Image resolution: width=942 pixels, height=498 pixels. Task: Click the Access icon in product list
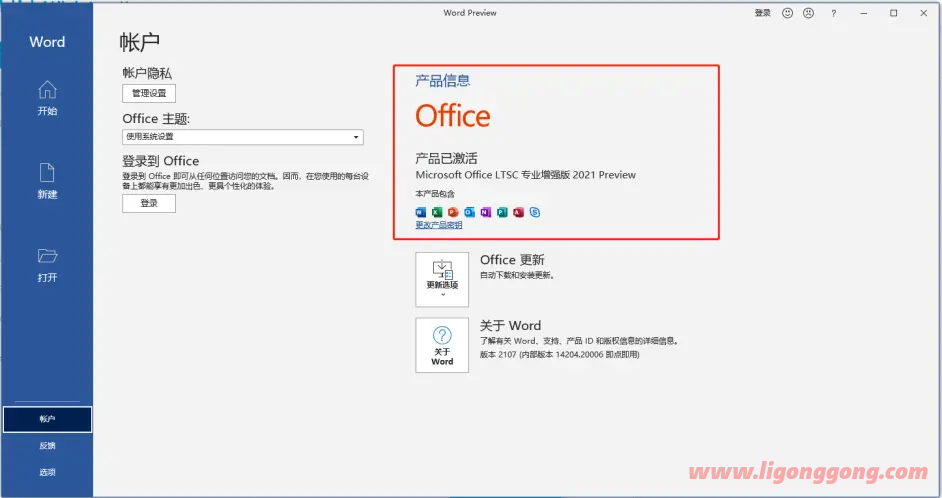518,212
